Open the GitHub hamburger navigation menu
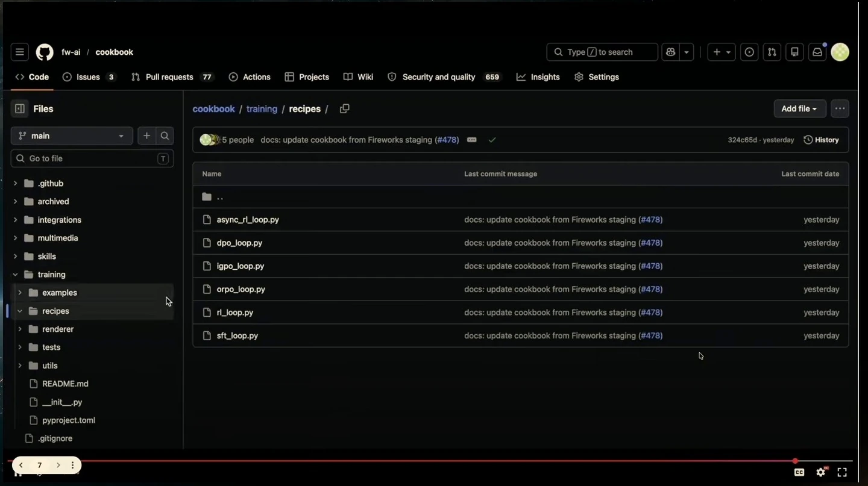The width and height of the screenshot is (868, 486). 19,52
